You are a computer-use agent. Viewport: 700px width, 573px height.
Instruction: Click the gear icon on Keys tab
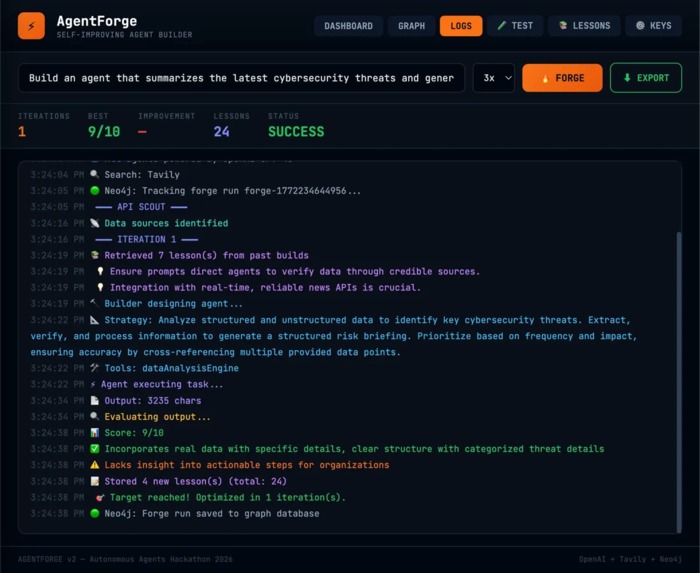(640, 25)
